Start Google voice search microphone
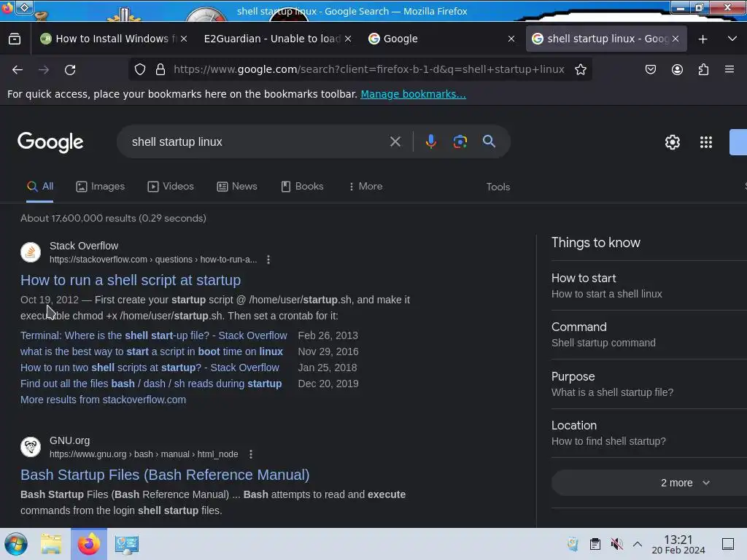The image size is (747, 560). click(430, 141)
